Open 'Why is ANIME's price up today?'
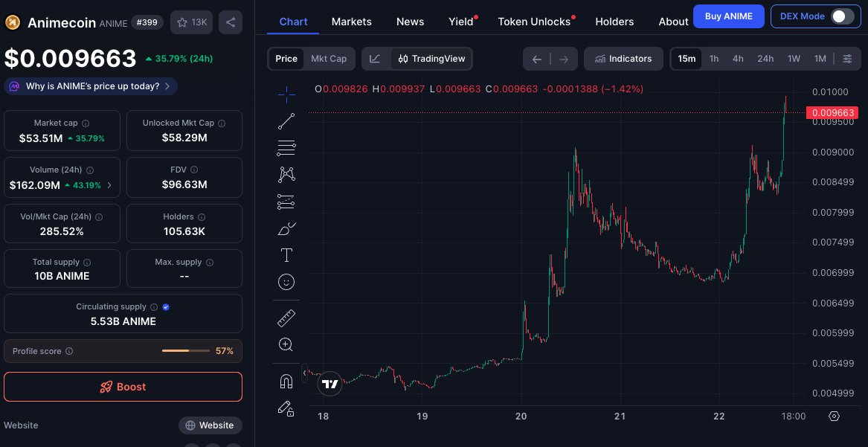The height and width of the screenshot is (447, 868). coord(91,86)
